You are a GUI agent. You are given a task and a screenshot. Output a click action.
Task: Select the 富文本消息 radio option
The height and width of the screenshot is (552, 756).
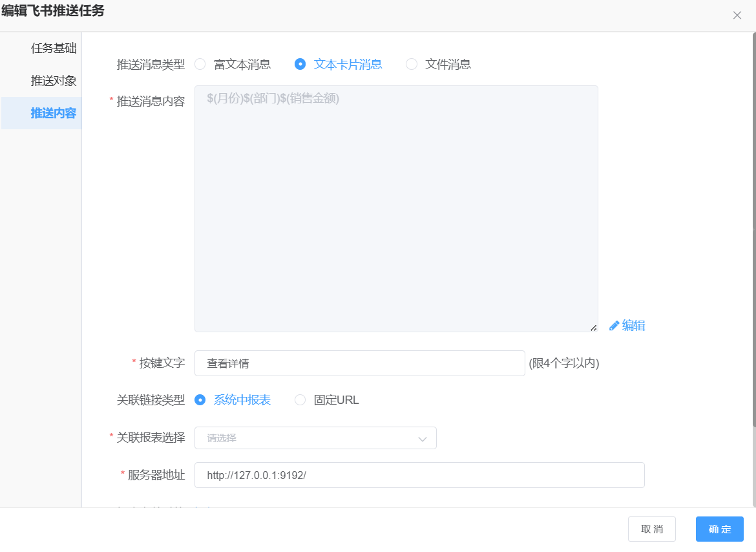(x=200, y=64)
